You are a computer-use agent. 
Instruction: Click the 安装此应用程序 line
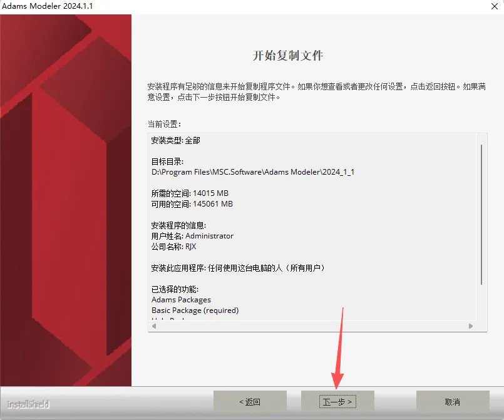(x=238, y=268)
